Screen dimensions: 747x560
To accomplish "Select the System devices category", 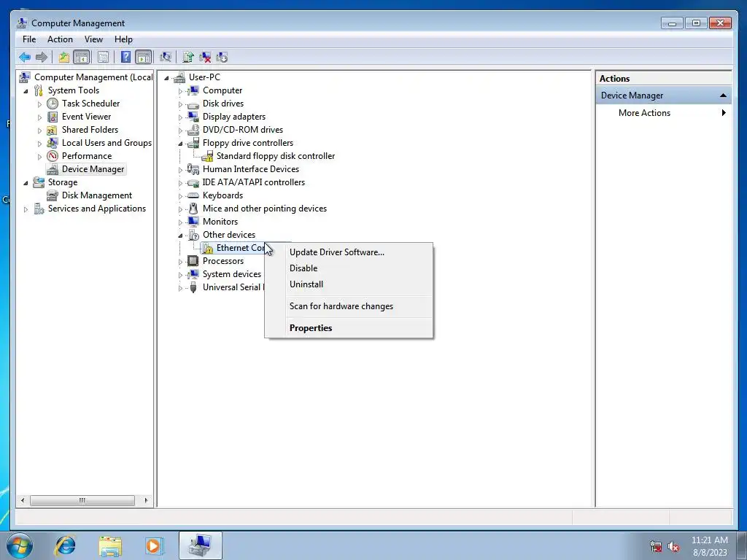I will 232,274.
